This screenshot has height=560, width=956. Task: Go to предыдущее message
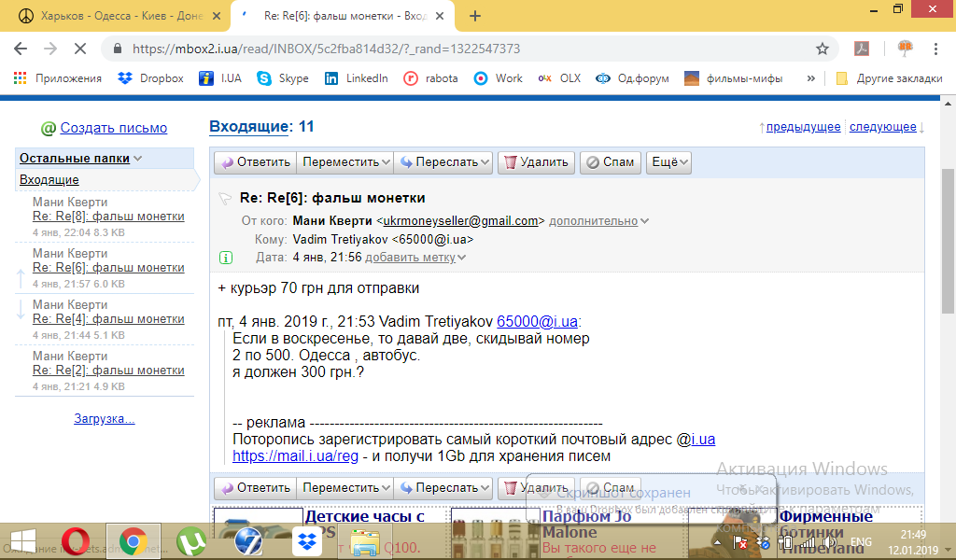[803, 127]
